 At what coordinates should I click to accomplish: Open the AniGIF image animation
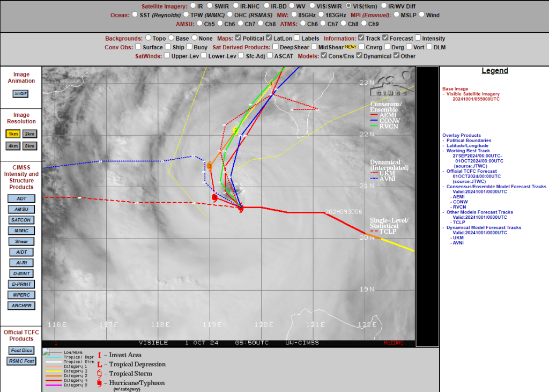(20, 93)
